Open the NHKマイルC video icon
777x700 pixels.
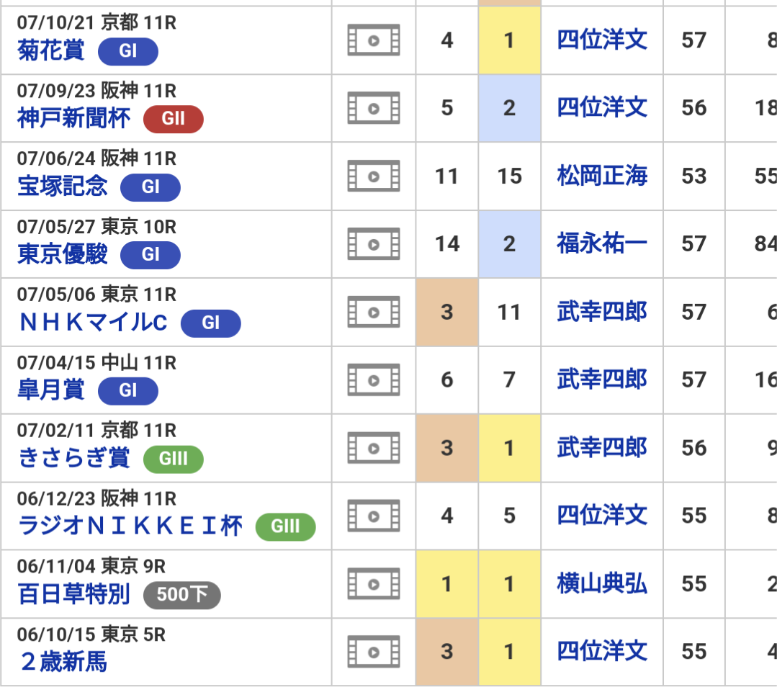374,312
